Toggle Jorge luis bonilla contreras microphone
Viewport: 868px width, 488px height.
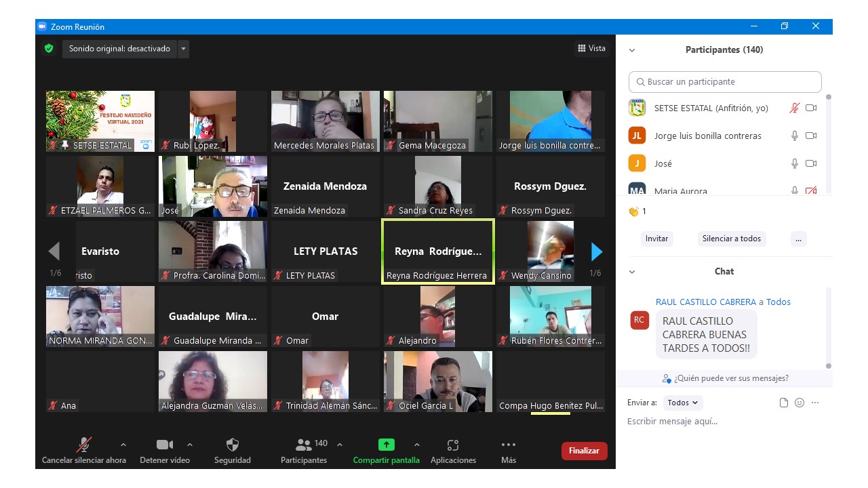(x=795, y=136)
